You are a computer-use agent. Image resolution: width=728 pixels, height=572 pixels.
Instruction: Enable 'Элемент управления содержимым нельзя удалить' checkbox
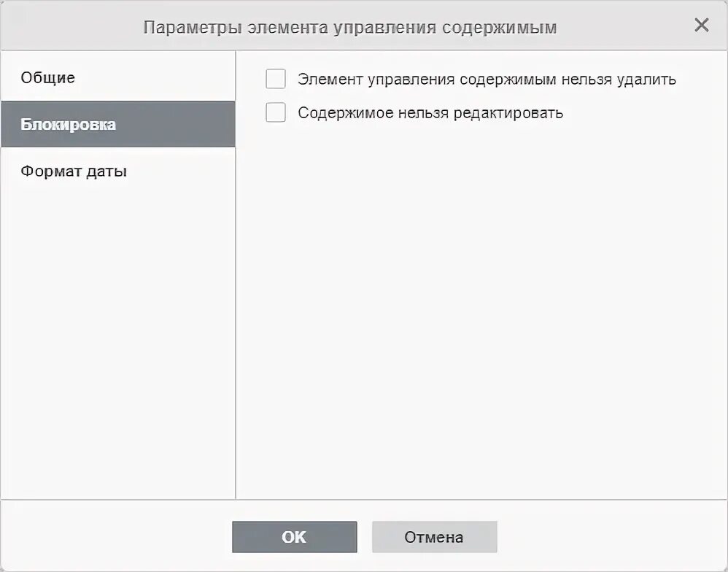point(275,79)
